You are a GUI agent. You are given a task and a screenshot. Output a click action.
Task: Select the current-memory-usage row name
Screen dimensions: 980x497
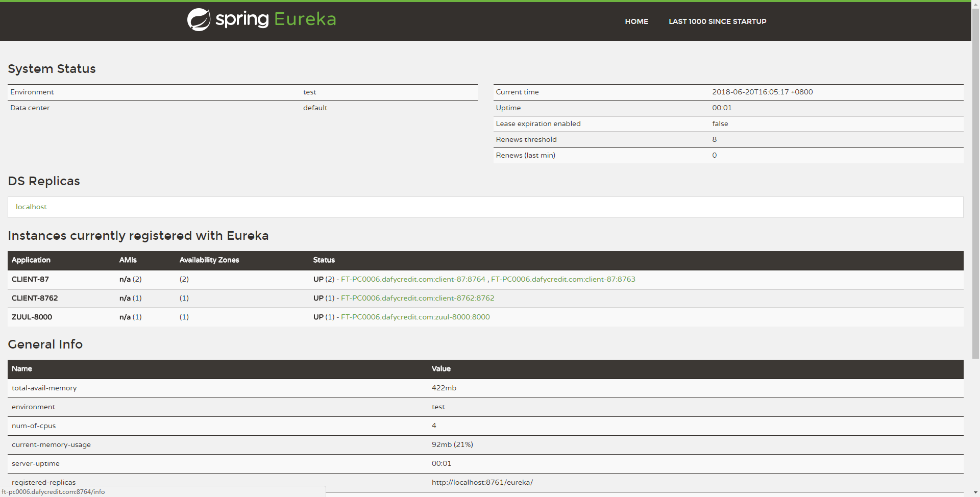(51, 444)
